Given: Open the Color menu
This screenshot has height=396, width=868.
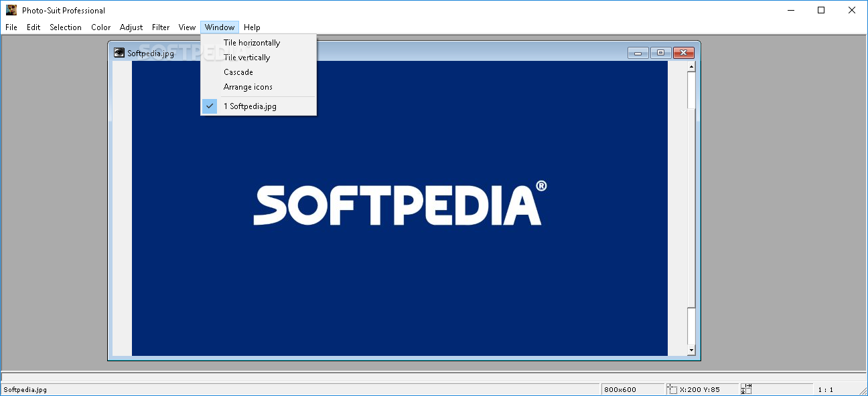Looking at the screenshot, I should pyautogui.click(x=101, y=27).
